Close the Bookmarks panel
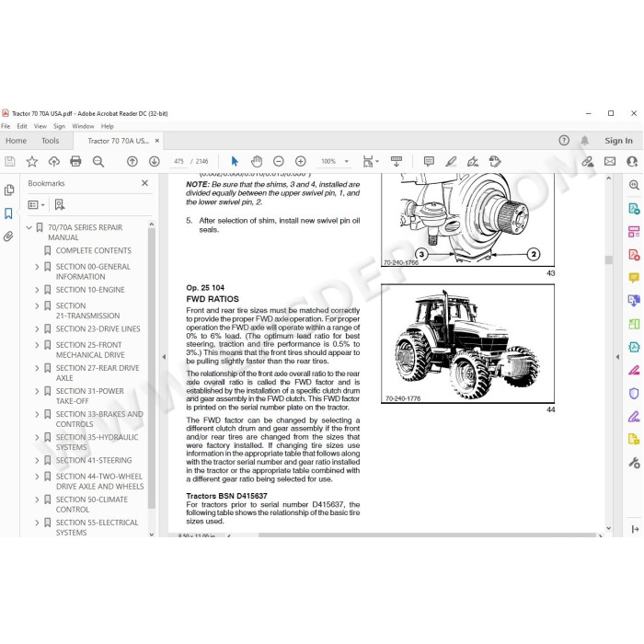 coord(144,183)
